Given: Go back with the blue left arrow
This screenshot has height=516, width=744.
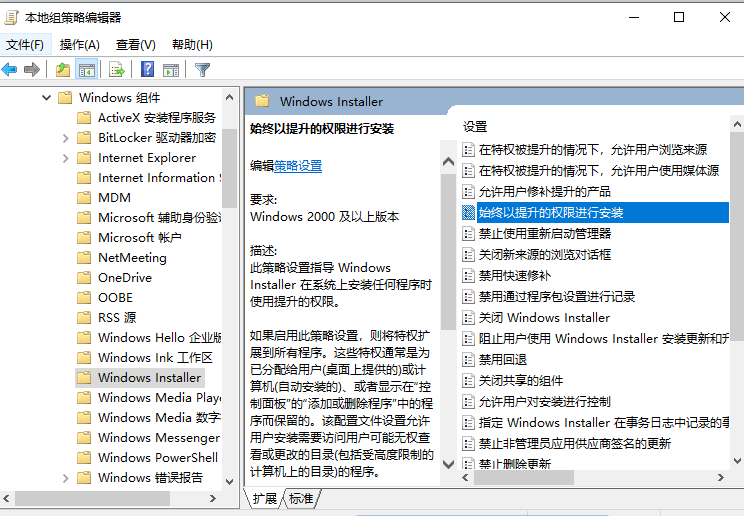Looking at the screenshot, I should point(9,70).
